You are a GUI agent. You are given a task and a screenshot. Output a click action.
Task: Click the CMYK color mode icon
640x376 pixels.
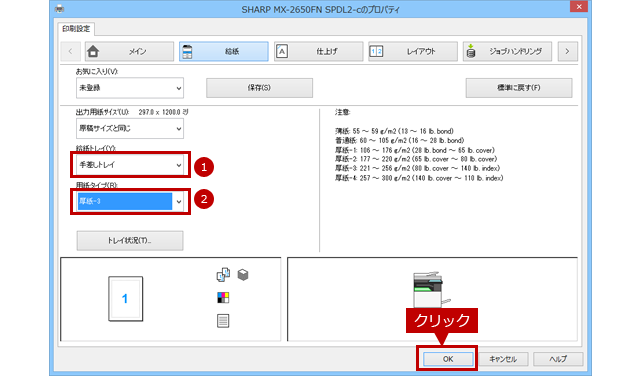223,298
